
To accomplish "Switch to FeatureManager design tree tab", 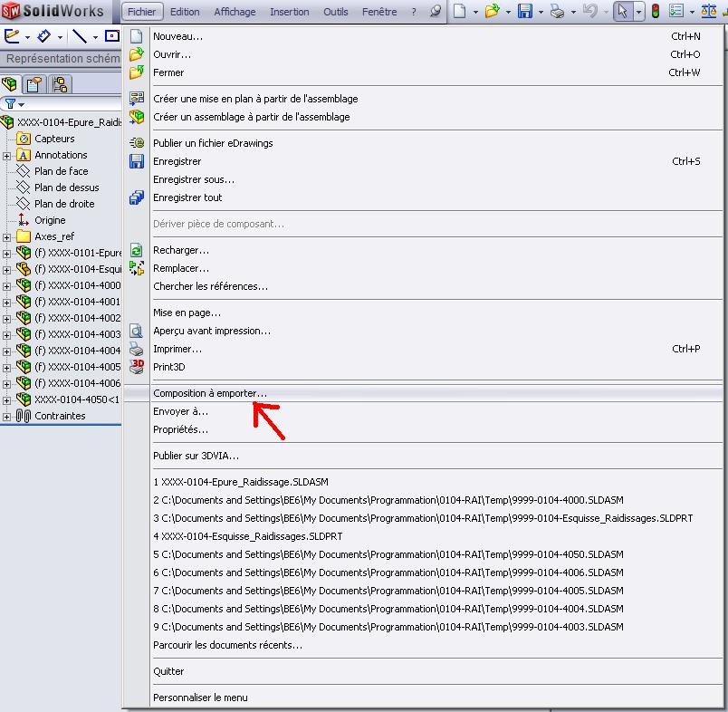I will (9, 84).
